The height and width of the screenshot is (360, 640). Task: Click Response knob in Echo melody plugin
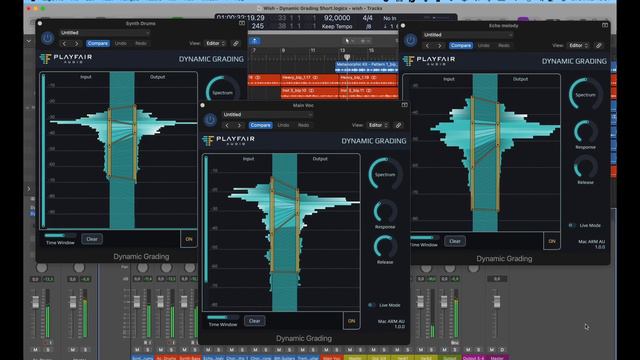pyautogui.click(x=585, y=131)
